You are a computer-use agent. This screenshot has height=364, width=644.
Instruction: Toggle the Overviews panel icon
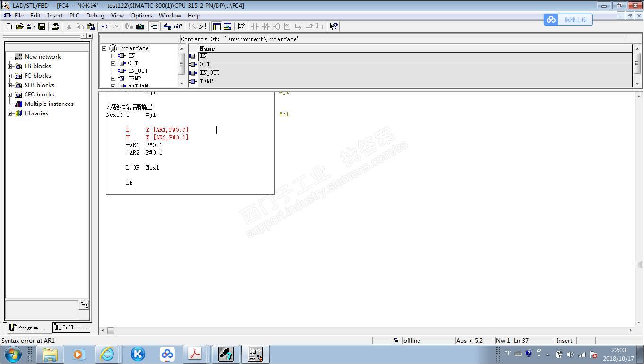217,26
